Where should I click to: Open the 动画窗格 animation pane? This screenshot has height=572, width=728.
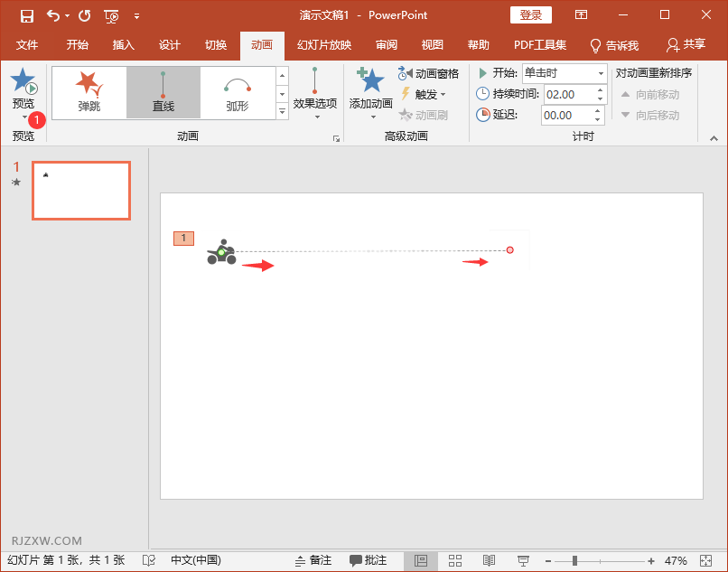tap(428, 73)
